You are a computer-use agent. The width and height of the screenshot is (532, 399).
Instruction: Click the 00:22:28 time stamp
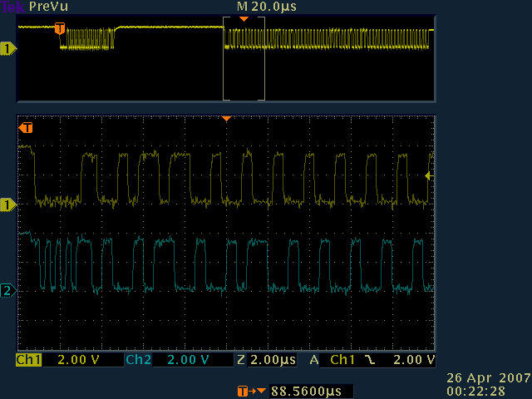(475, 392)
